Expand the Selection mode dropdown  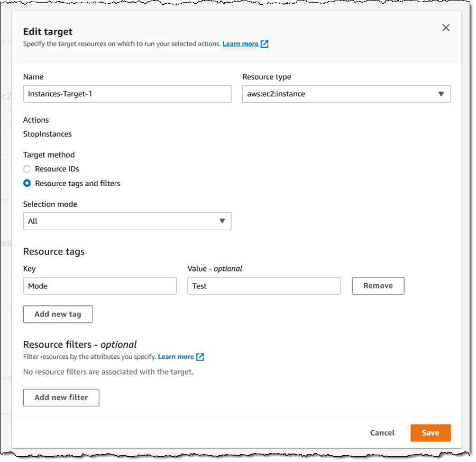pyautogui.click(x=127, y=221)
